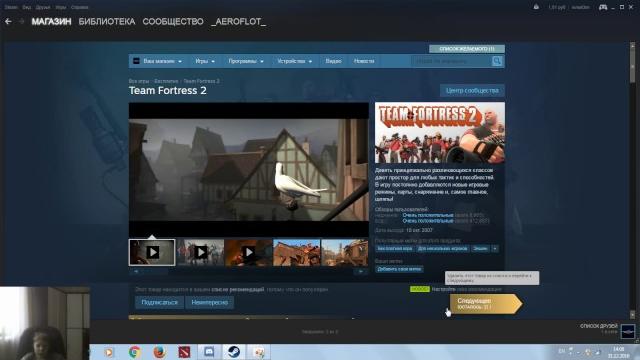Open Discord from the taskbar
640x360 pixels.
(x=209, y=352)
